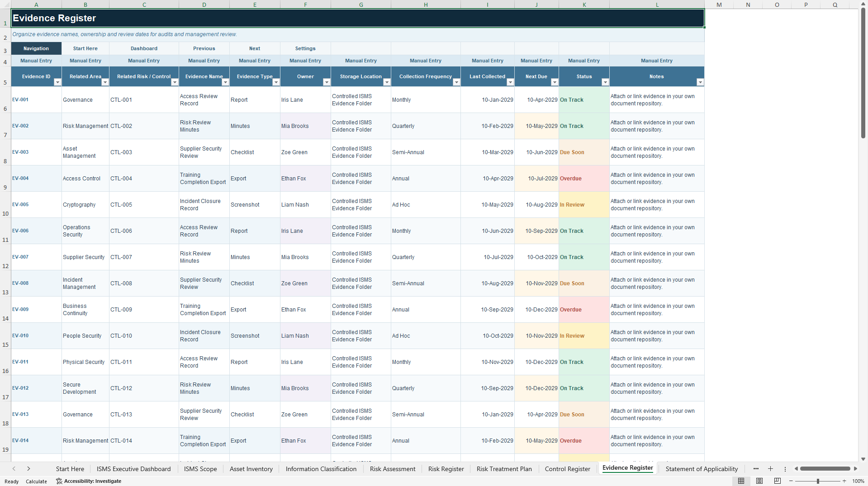Switch to the Start Here sheet tab

(70, 469)
